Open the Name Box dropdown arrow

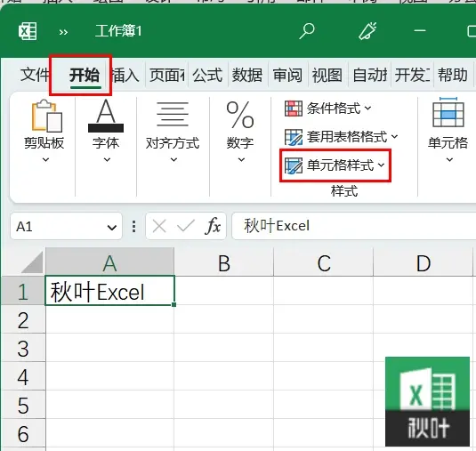pos(112,228)
